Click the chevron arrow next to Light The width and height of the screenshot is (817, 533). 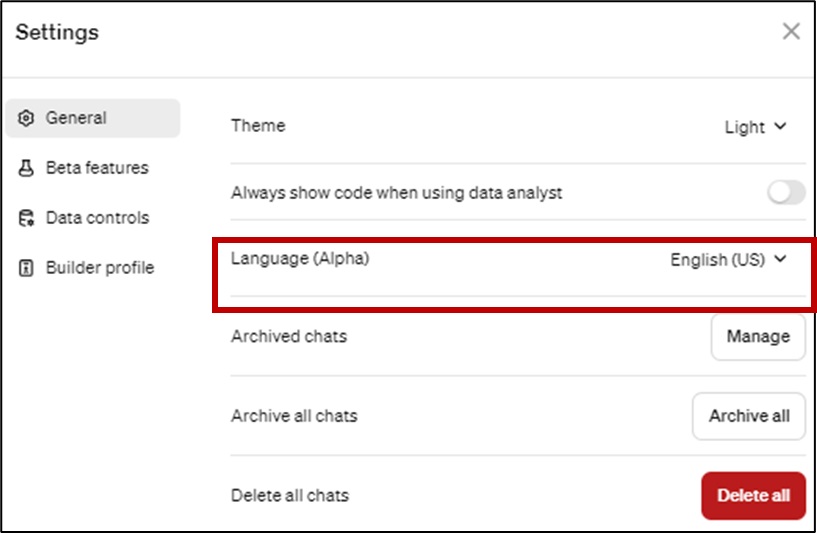[781, 127]
